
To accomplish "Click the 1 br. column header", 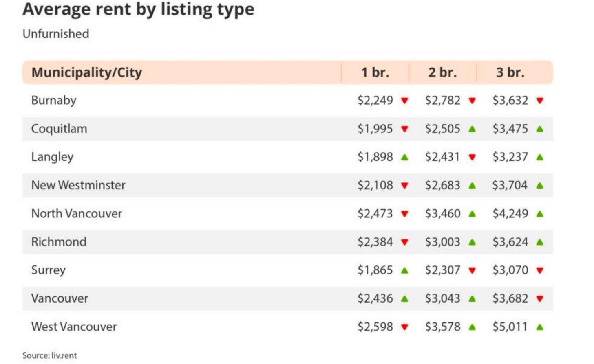I will [x=375, y=72].
